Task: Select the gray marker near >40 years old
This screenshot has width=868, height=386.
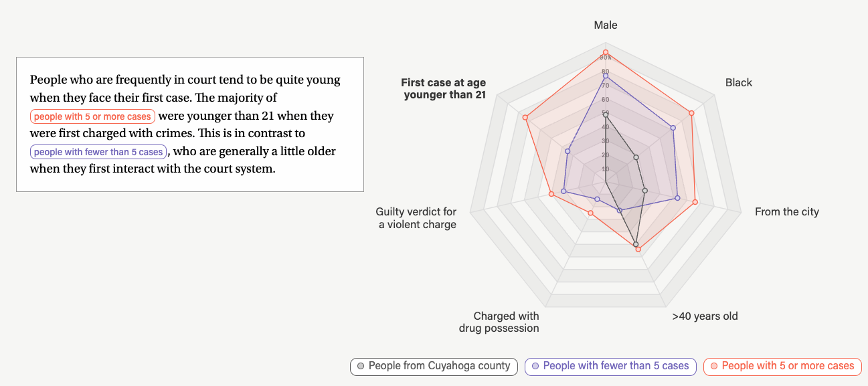Action: (636, 245)
